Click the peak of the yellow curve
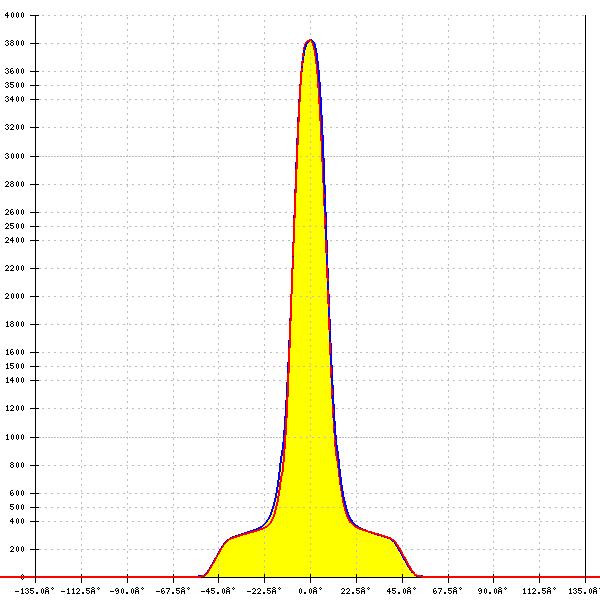Screen dimensions: 600x600 pos(310,40)
